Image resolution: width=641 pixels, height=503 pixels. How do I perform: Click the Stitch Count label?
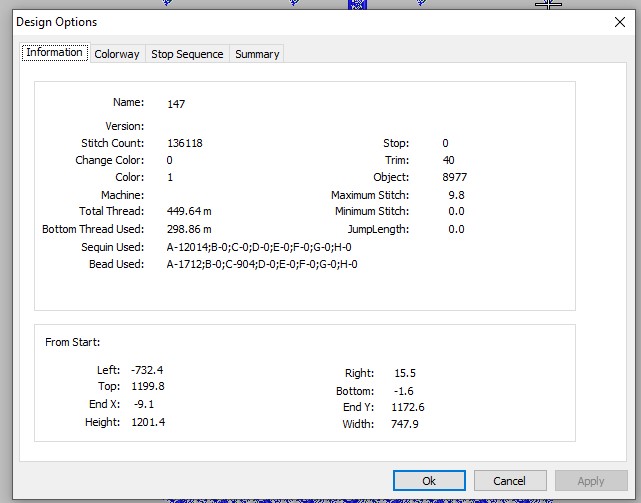point(112,143)
